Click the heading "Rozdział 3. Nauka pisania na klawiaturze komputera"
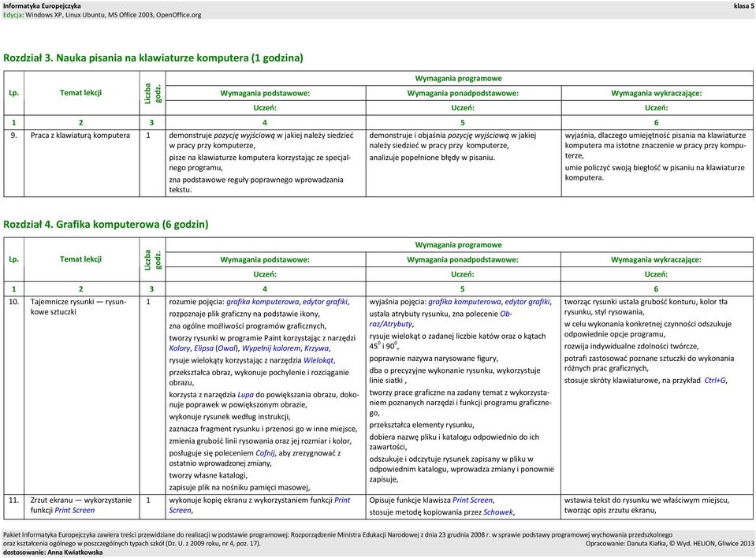 tap(153, 58)
